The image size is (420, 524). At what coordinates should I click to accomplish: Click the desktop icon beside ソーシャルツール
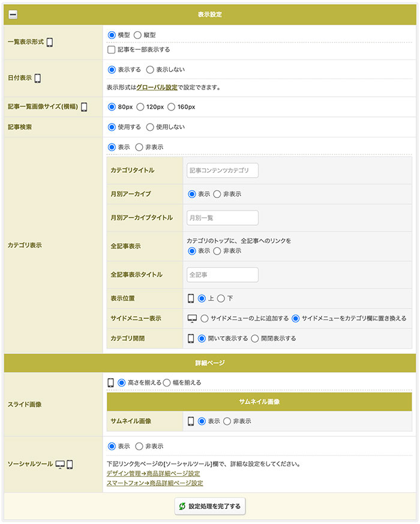click(59, 464)
